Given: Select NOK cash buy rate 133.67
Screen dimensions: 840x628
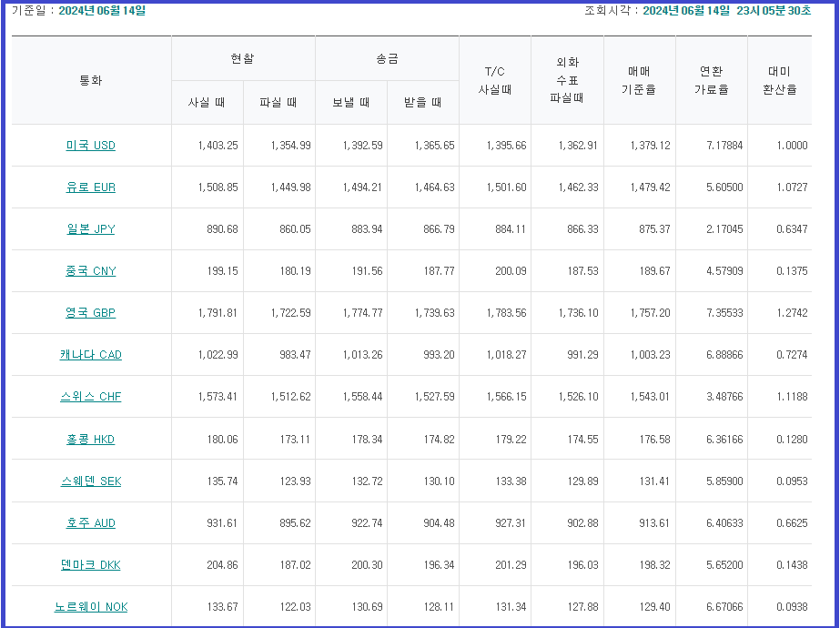Looking at the screenshot, I should (x=222, y=606).
